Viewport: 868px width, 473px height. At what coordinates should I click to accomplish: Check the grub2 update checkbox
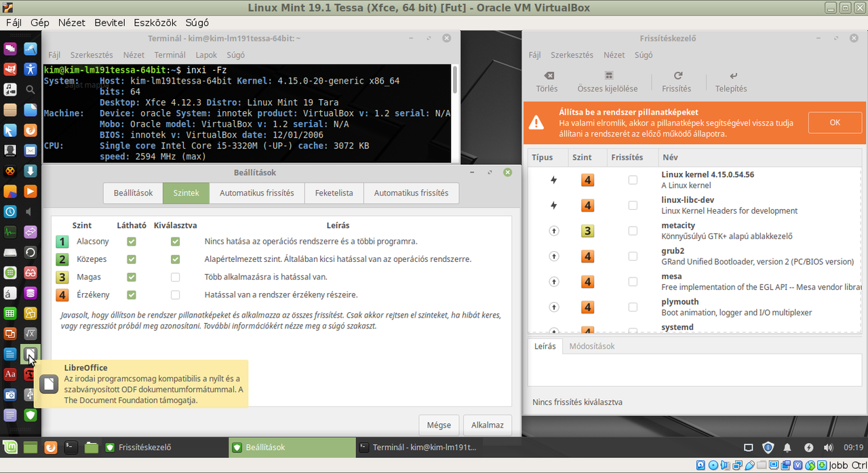tap(633, 256)
